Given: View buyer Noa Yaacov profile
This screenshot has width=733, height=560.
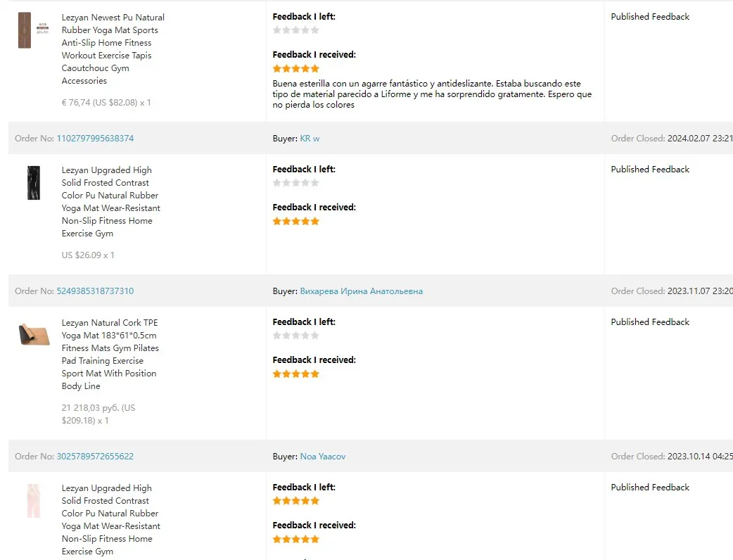Looking at the screenshot, I should point(323,456).
